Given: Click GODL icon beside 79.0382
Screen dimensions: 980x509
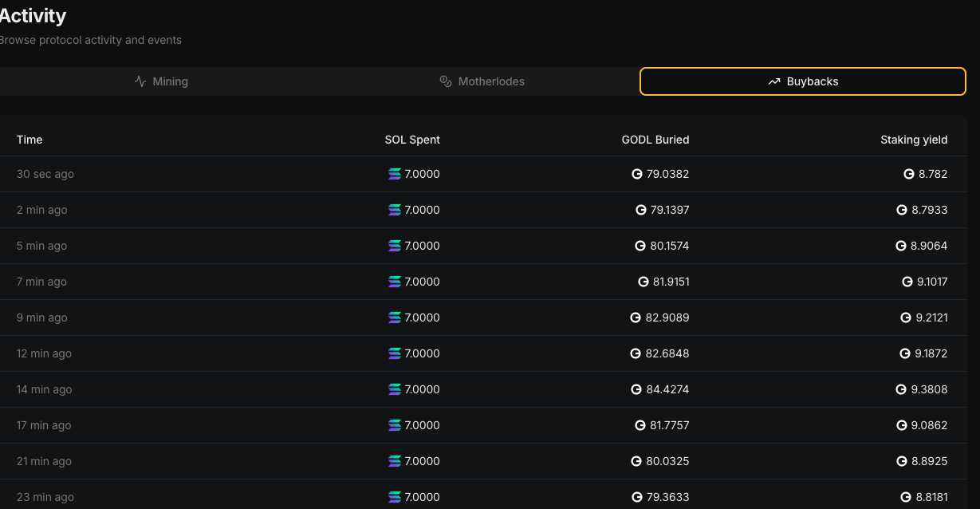Looking at the screenshot, I should pos(637,174).
